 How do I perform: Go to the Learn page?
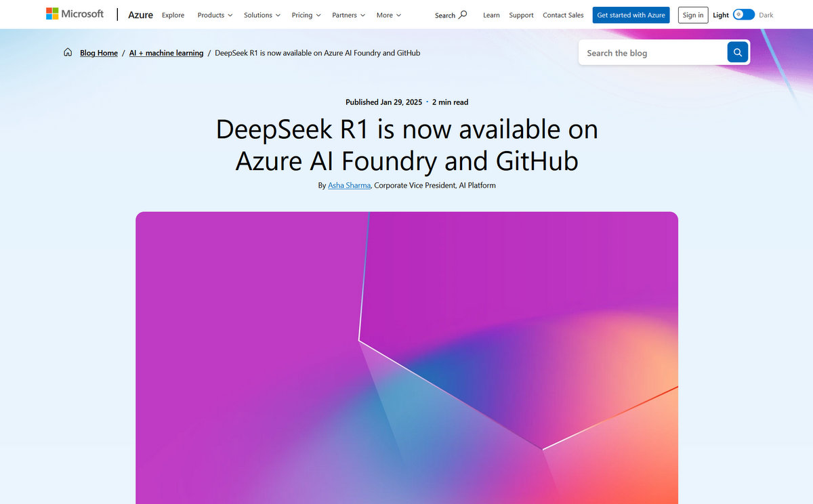[x=491, y=15]
